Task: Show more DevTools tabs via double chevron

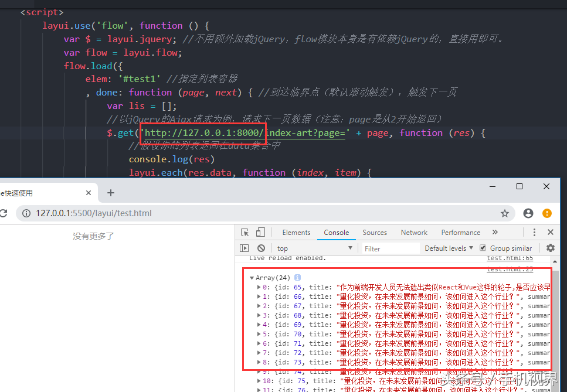Action: coord(495,233)
